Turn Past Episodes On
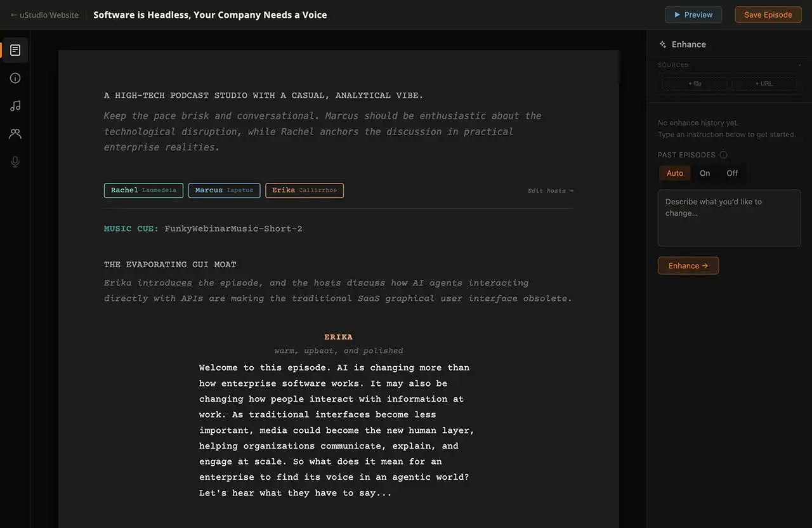Image resolution: width=812 pixels, height=528 pixels. (705, 173)
